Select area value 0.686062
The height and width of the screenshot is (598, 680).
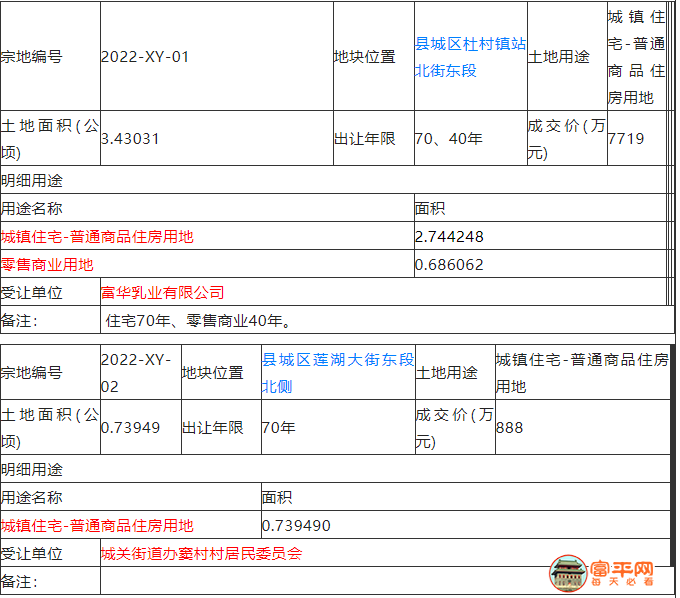(449, 265)
